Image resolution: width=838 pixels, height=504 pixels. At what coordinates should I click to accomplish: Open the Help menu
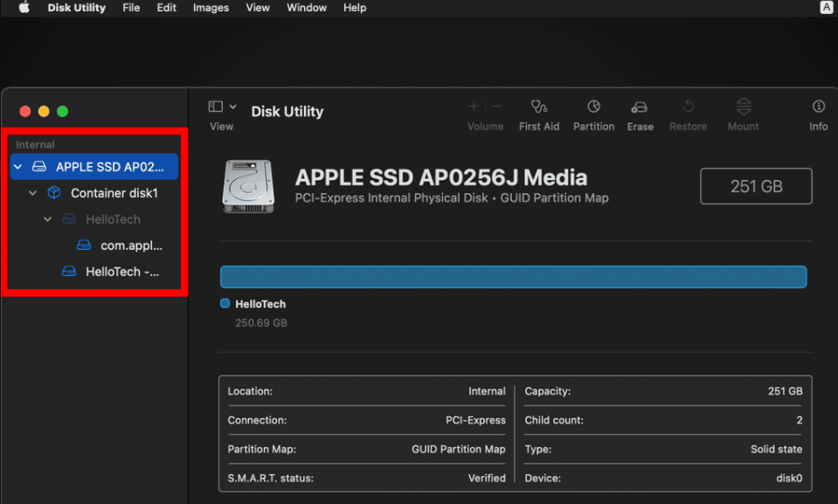click(354, 8)
